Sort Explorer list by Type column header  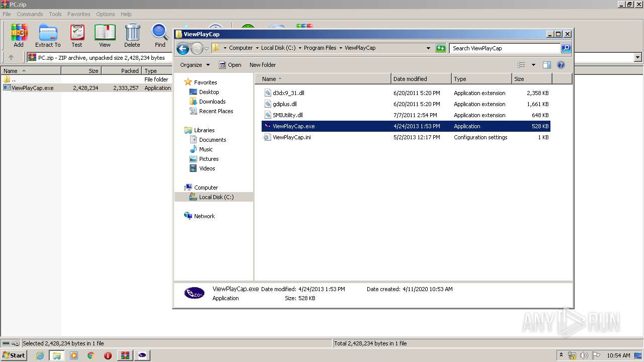[481, 79]
